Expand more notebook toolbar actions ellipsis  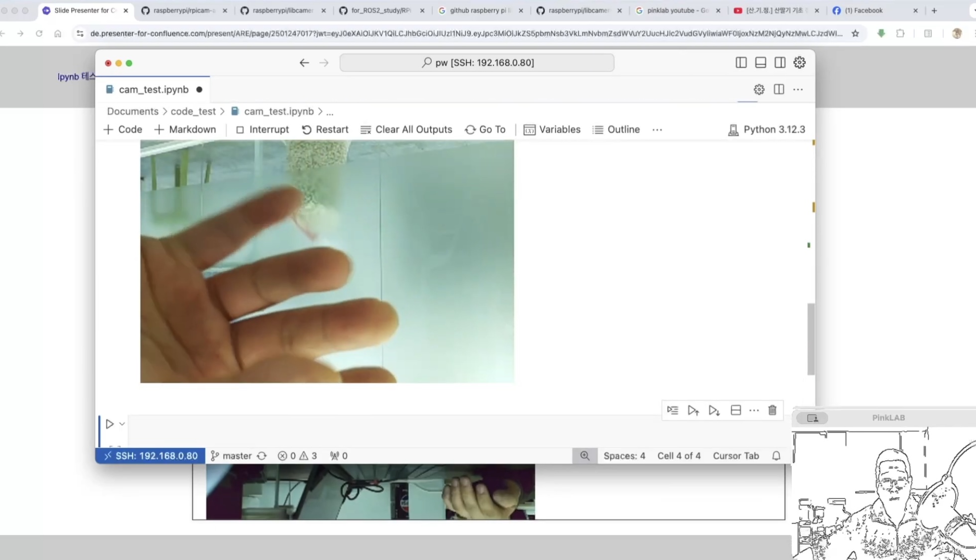point(657,130)
